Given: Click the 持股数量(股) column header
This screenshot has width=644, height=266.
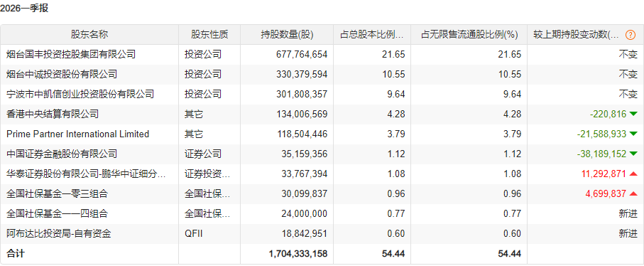Looking at the screenshot, I should [x=287, y=35].
